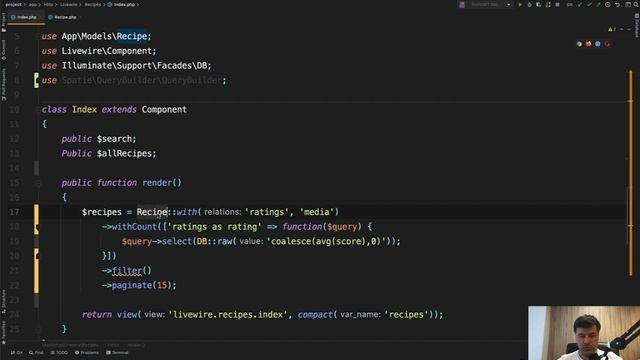This screenshot has width=640, height=360.
Task: Open the Pull Requests side panel tab
Action: pos(4,84)
